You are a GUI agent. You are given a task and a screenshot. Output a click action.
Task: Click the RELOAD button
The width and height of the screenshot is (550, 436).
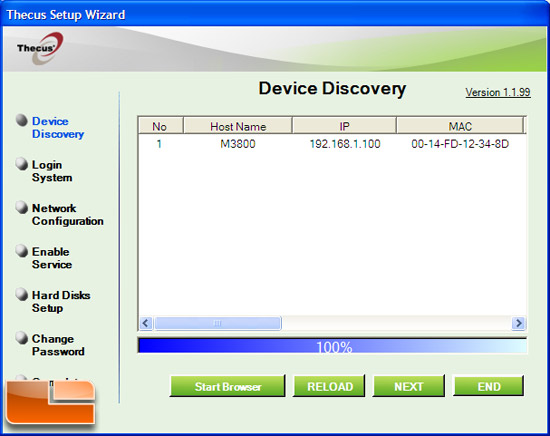click(329, 386)
